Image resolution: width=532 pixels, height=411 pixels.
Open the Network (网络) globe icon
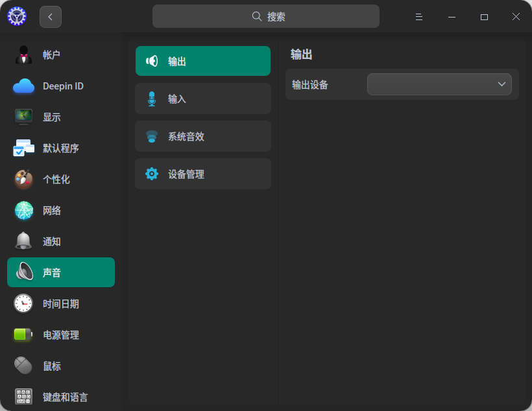click(24, 211)
